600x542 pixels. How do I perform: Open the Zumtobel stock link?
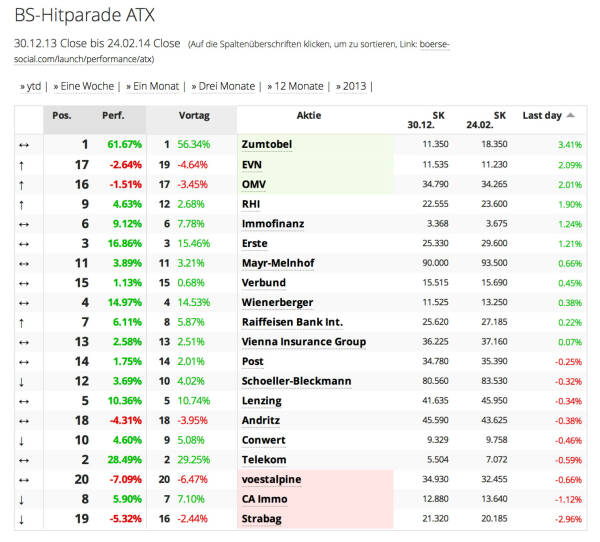[266, 145]
